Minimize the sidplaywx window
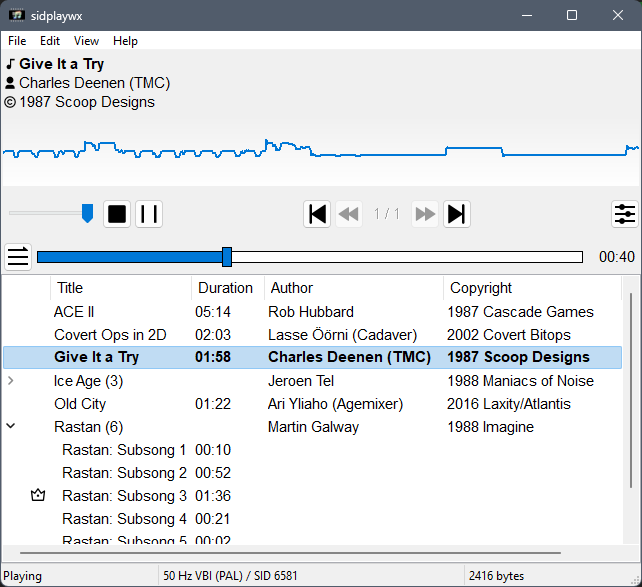This screenshot has height=587, width=642. click(527, 16)
